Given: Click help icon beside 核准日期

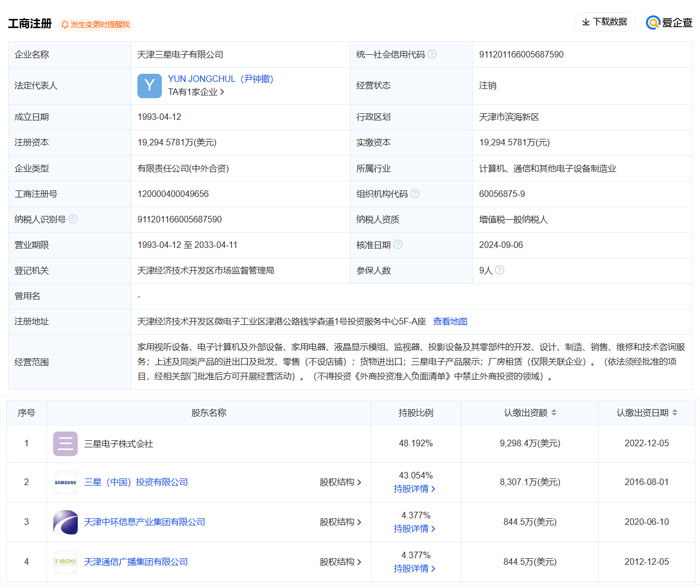Looking at the screenshot, I should click(398, 244).
